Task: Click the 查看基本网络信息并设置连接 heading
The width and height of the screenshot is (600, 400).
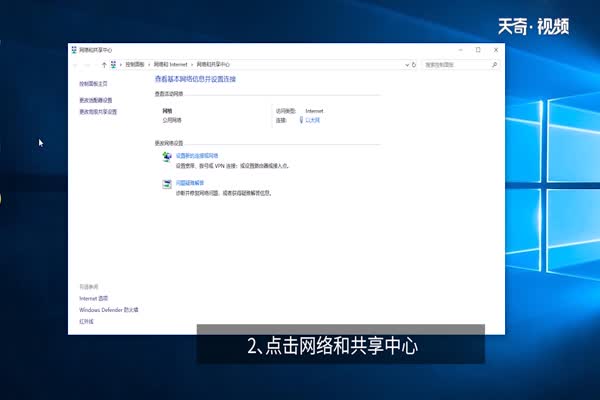Action: [x=195, y=79]
